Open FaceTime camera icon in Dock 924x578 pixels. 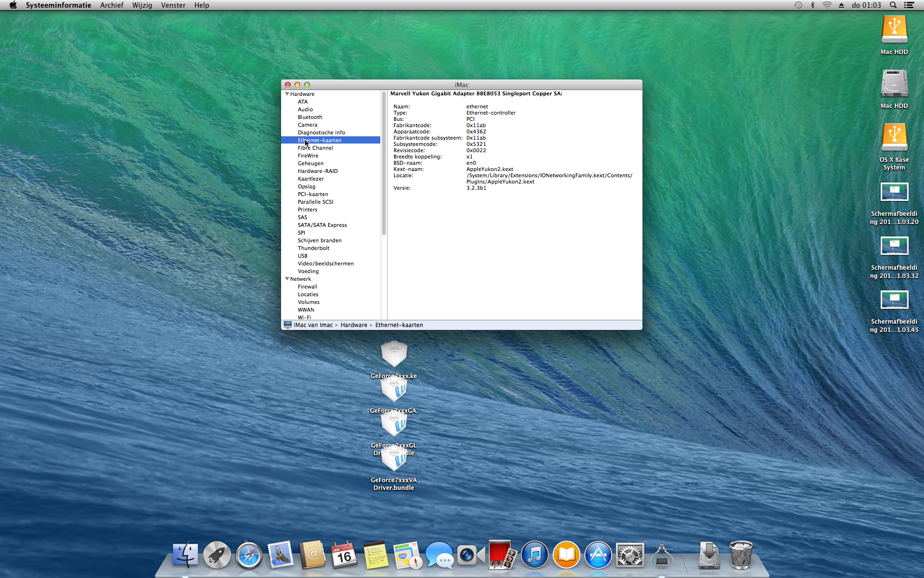470,555
